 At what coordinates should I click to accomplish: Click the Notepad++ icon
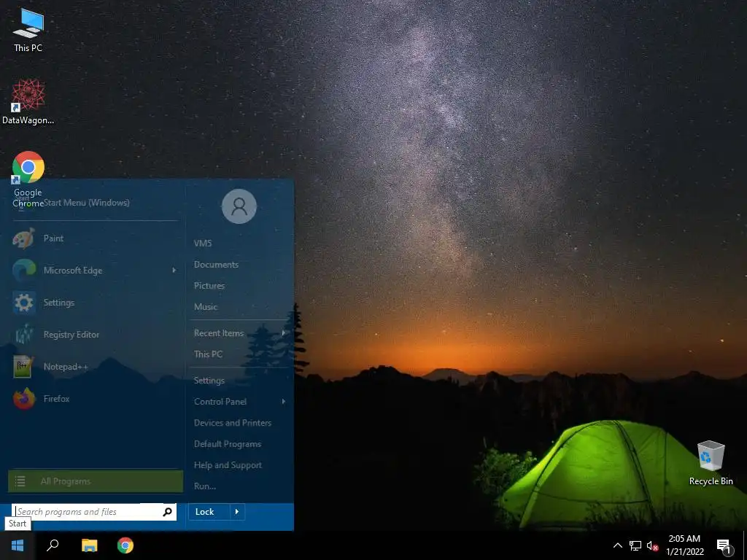[24, 367]
